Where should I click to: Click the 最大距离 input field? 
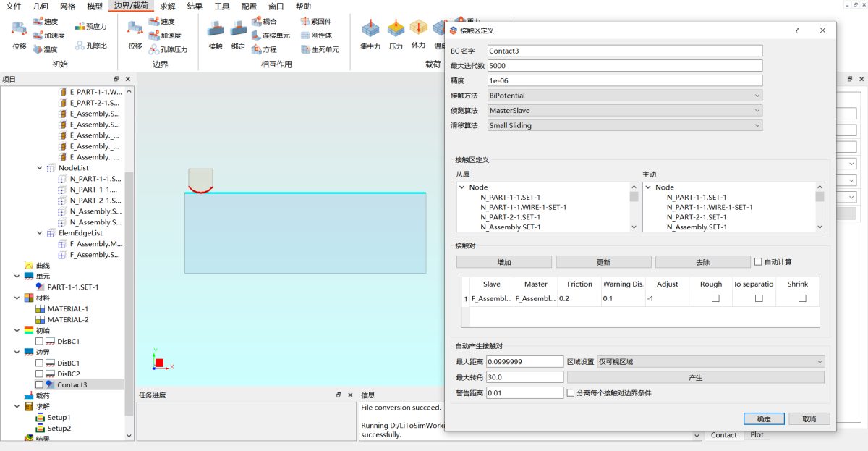525,361
